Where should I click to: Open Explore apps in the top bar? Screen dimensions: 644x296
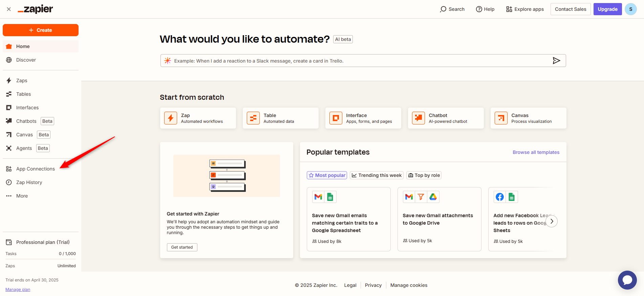pyautogui.click(x=525, y=9)
